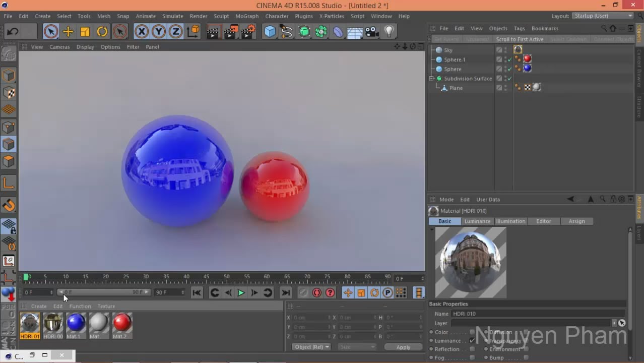Go to start of animation
Image resolution: width=644 pixels, height=363 pixels.
click(197, 292)
